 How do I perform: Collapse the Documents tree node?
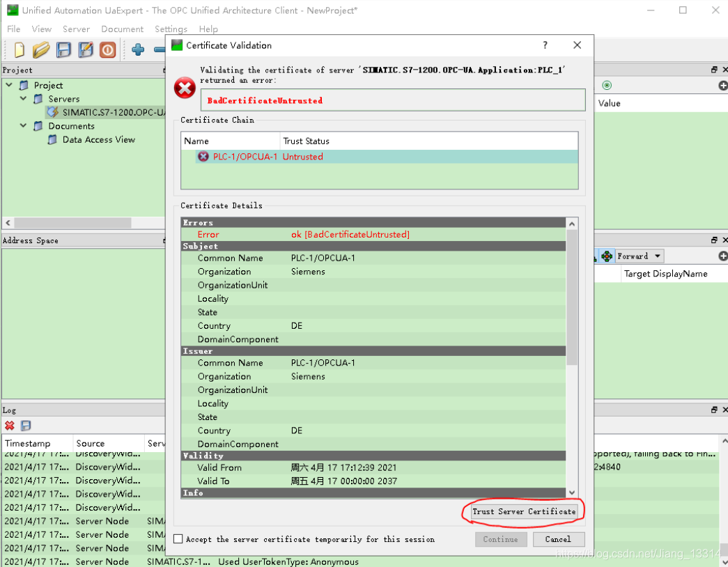23,126
